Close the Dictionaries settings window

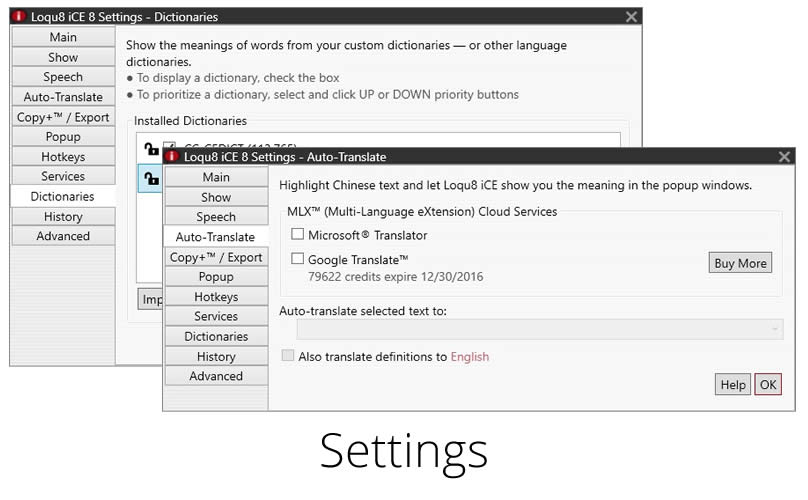pos(631,17)
